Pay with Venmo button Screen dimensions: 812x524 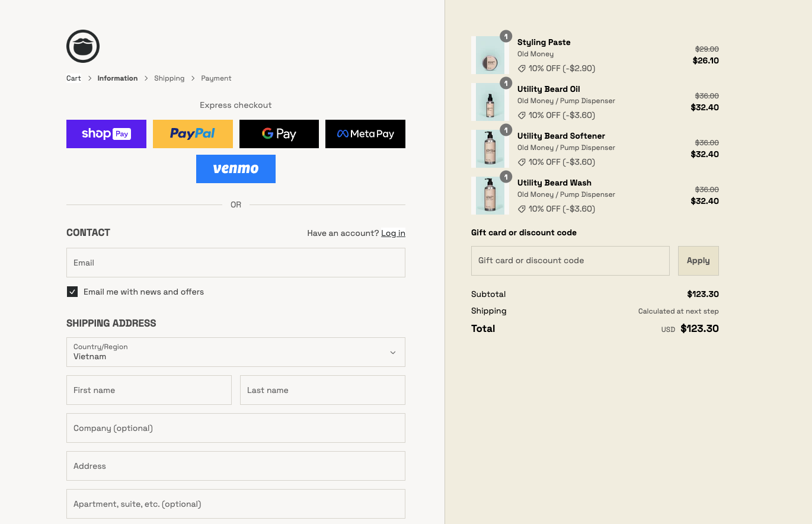(236, 169)
